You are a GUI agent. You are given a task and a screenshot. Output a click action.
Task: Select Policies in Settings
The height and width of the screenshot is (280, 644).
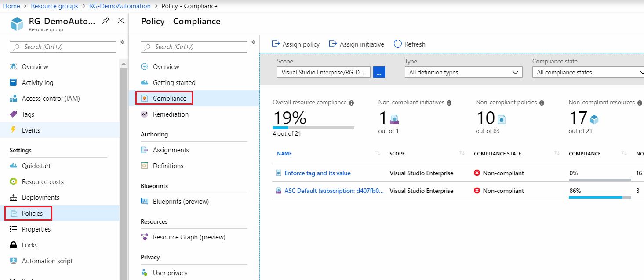coord(33,214)
